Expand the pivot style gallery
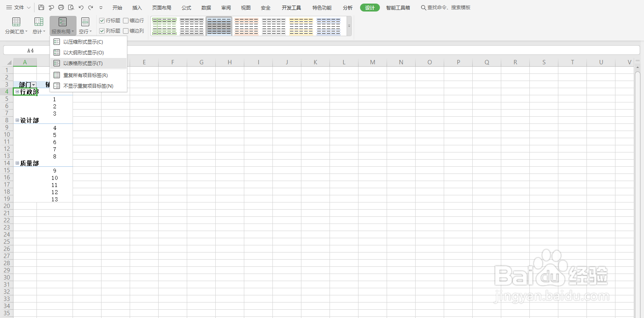Viewport: 644px width, 318px height. point(349,26)
